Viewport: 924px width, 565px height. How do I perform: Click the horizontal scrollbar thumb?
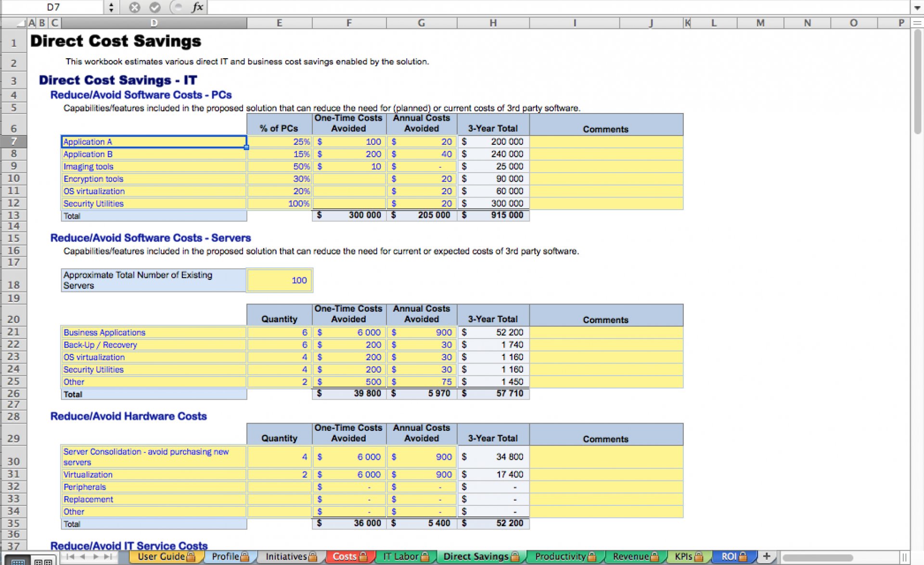(x=818, y=557)
